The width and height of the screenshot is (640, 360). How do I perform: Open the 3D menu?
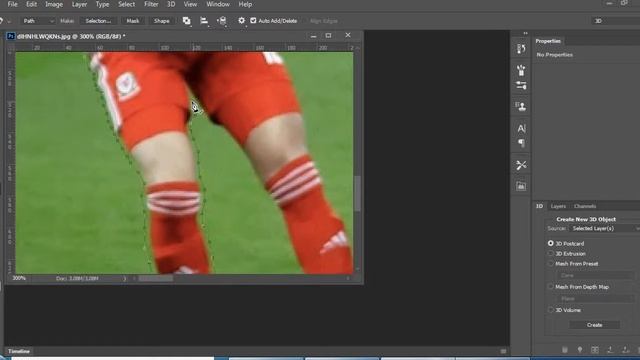tap(171, 4)
